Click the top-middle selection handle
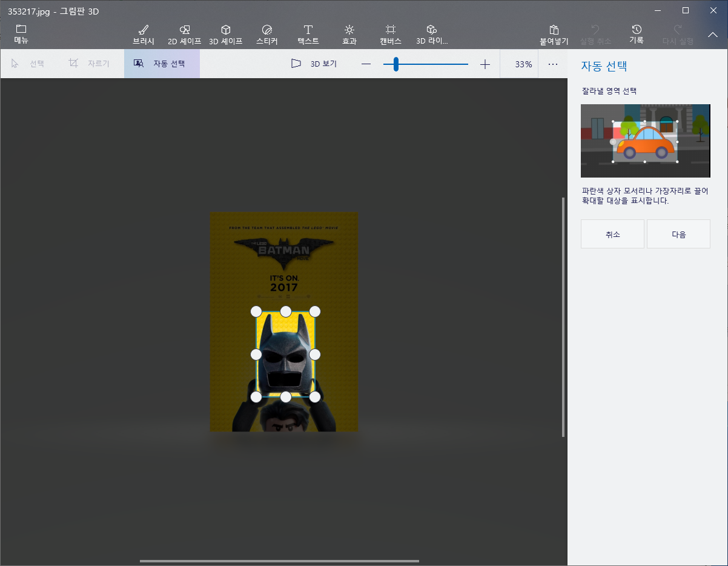This screenshot has height=566, width=728. pos(286,311)
